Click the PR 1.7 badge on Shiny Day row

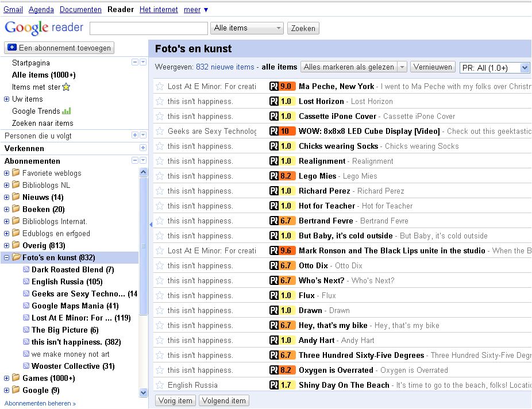click(x=282, y=384)
